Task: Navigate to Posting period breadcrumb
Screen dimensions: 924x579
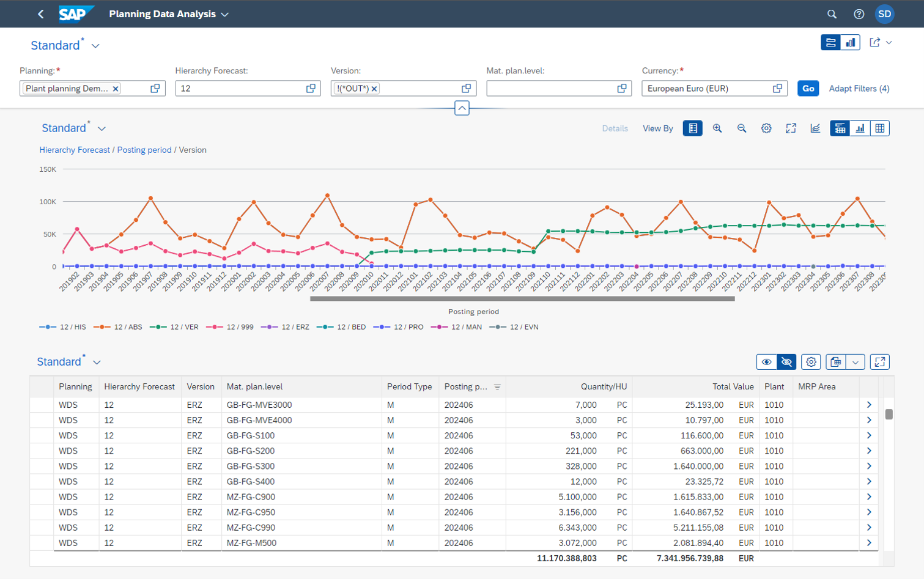Action: click(144, 150)
